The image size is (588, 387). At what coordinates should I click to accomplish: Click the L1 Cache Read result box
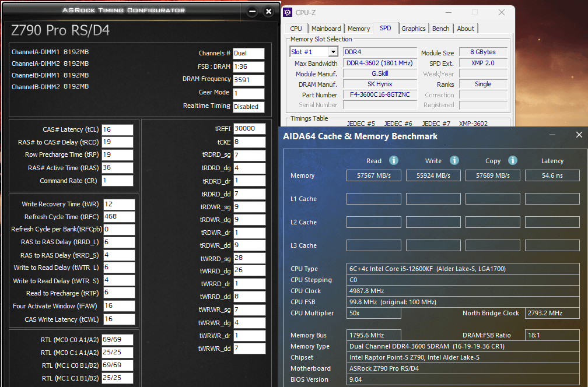click(374, 199)
